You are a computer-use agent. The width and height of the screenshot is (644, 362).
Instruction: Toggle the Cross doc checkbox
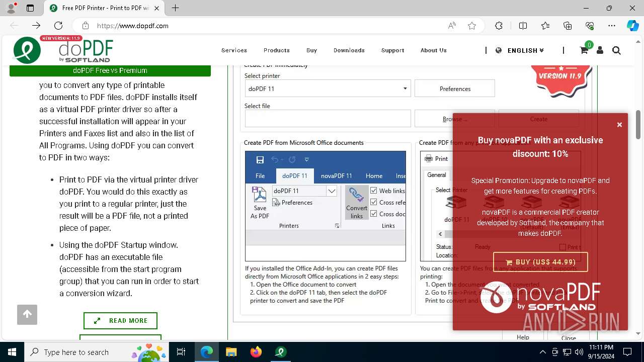pyautogui.click(x=374, y=214)
